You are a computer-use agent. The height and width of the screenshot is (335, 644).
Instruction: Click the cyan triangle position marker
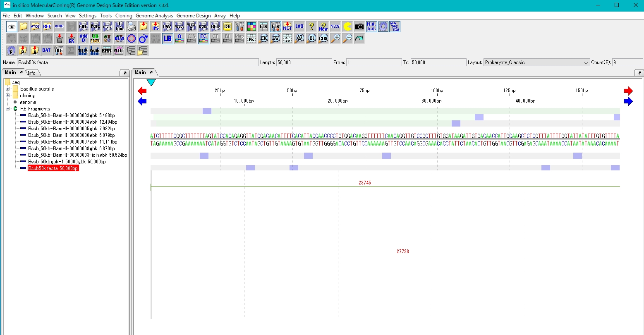pyautogui.click(x=151, y=82)
